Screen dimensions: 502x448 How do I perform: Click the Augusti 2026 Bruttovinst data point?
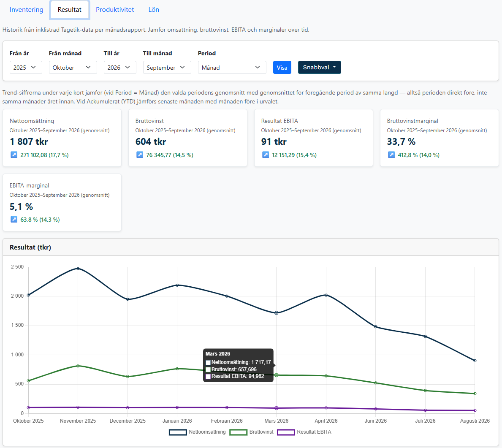pyautogui.click(x=475, y=394)
